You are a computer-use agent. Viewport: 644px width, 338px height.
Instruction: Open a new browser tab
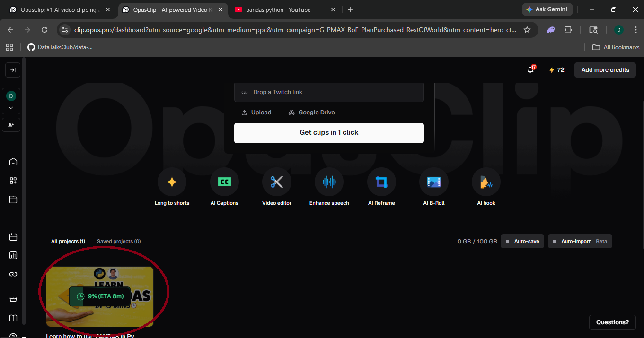click(x=350, y=9)
